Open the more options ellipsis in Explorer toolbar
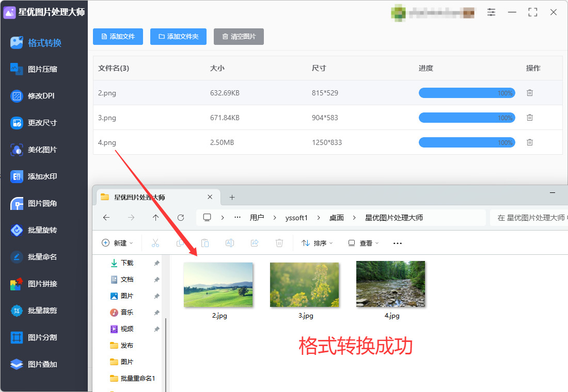Screen dimensions: 568x392 (398, 243)
